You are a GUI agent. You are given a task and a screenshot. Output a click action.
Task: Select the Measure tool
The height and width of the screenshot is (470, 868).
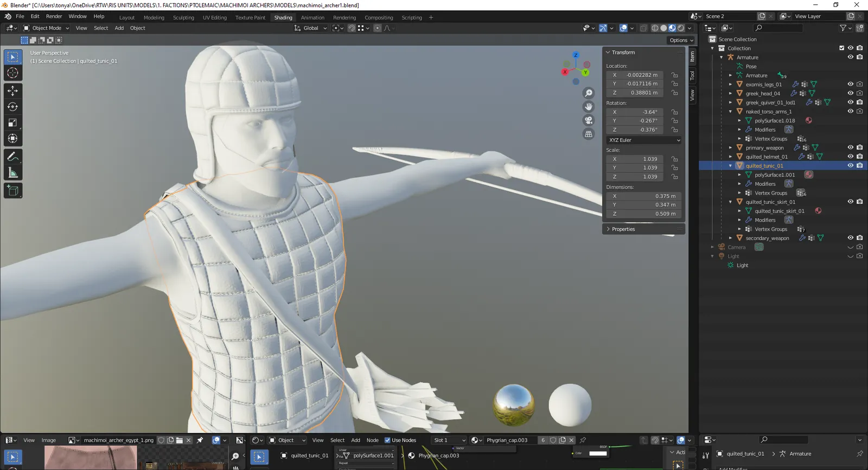point(13,173)
